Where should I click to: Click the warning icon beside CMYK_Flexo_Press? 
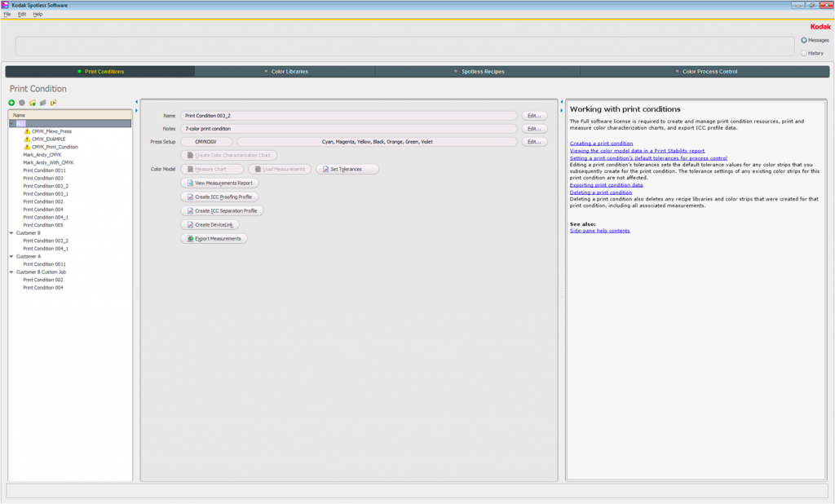pos(27,131)
